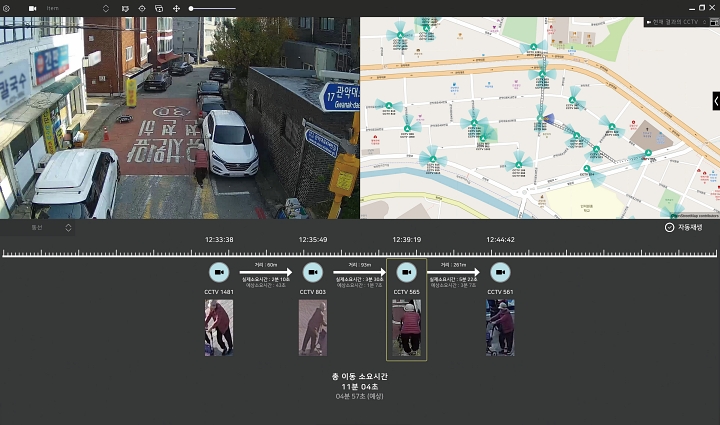Adjust the slider in the top toolbar
Viewport: 720px width, 425px height.
coord(192,8)
